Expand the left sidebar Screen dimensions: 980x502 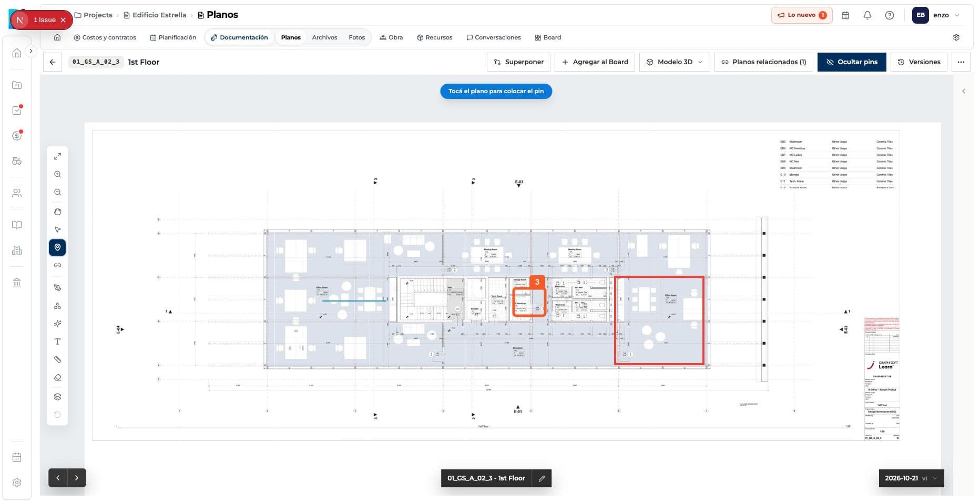(31, 51)
